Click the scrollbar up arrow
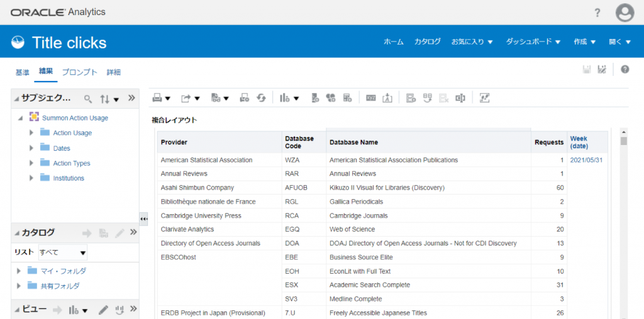The height and width of the screenshot is (319, 644). (x=624, y=132)
